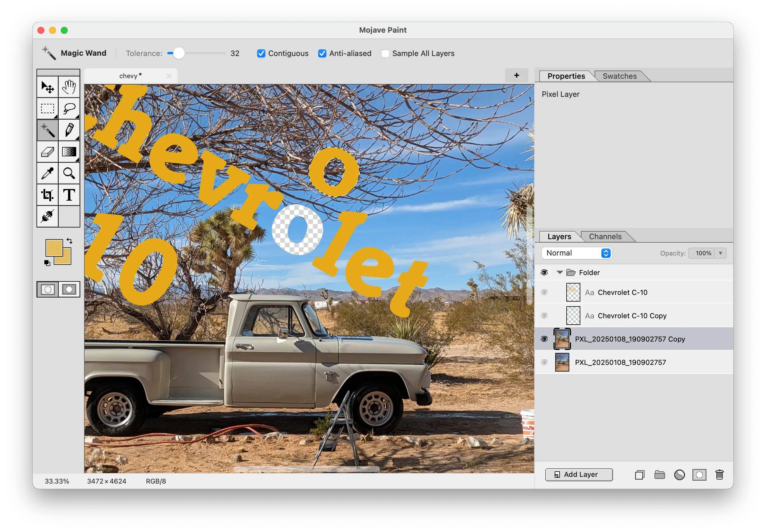Click the 33.33% zoom level in status bar
The width and height of the screenshot is (766, 532).
[57, 481]
